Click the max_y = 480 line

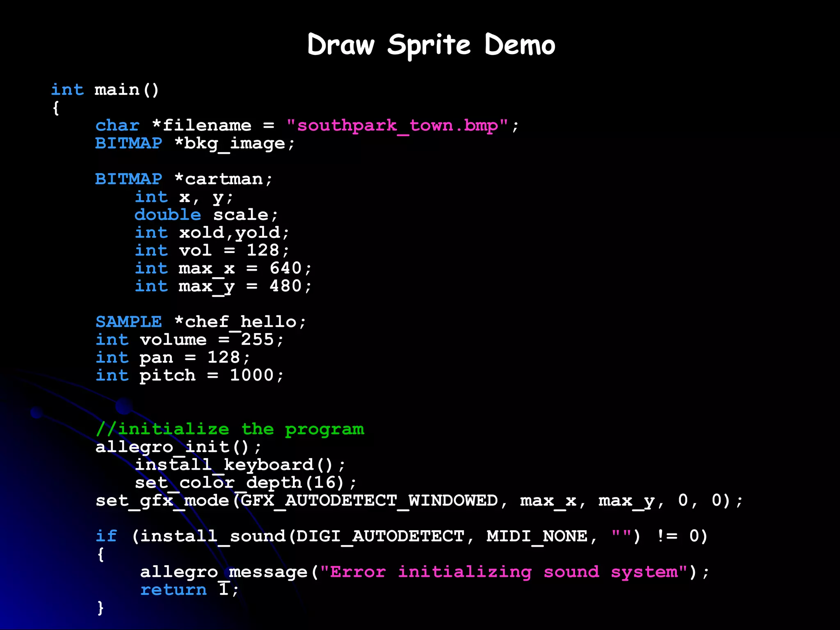tap(223, 286)
